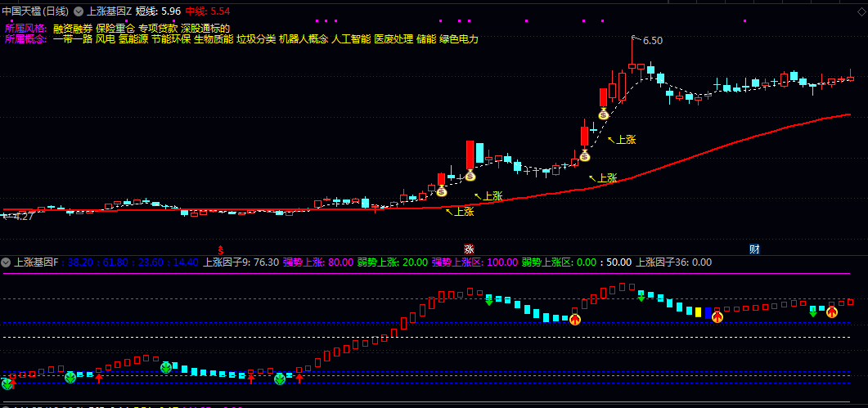The image size is (868, 408).
Task: Click the 一带一路 concept tag
Action: pos(73,39)
